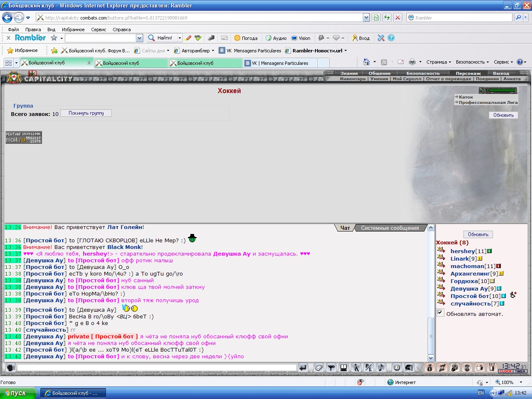Open the Инвентарь game menu link
This screenshot has width=532, height=399.
[x=353, y=79]
